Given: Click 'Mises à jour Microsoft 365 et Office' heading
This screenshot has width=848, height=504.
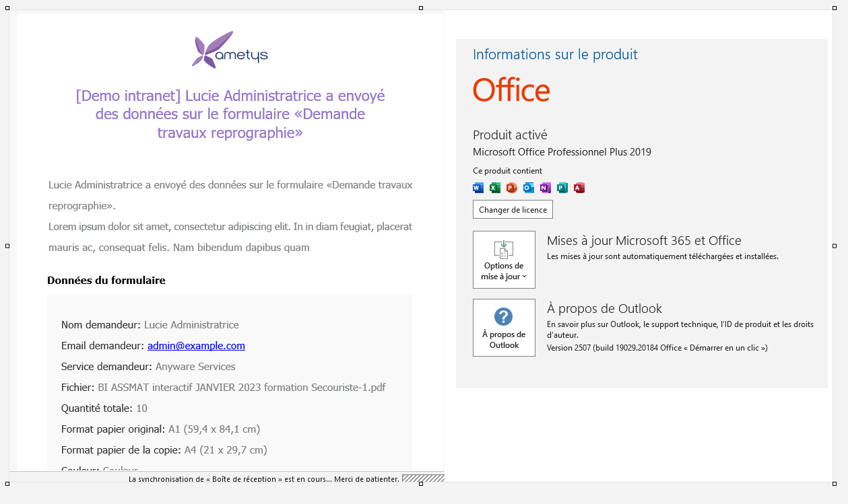Looking at the screenshot, I should click(x=644, y=241).
